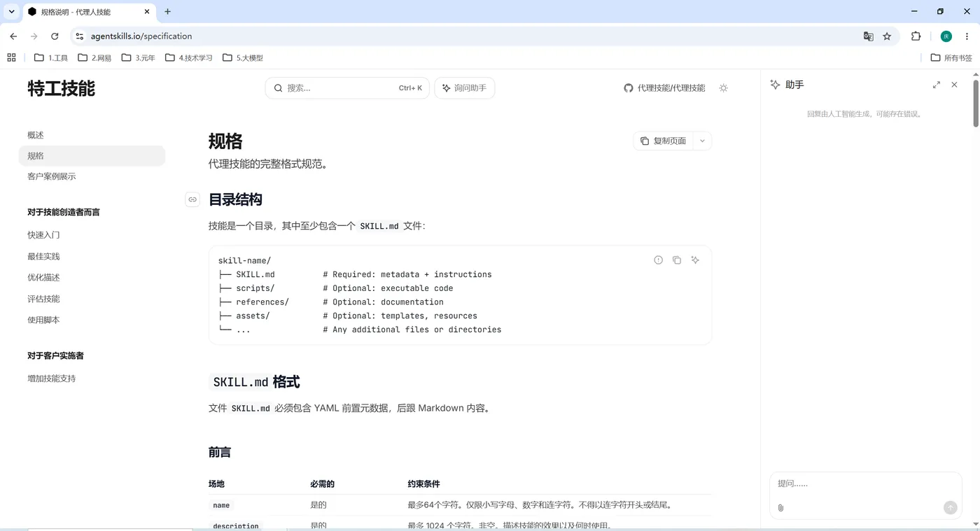Click the 必需的 column header
Image resolution: width=980 pixels, height=531 pixels.
point(322,484)
